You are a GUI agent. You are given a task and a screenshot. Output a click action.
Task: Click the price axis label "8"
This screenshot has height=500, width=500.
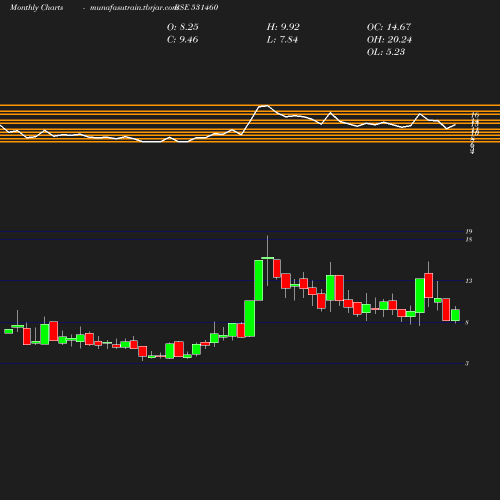(x=467, y=323)
